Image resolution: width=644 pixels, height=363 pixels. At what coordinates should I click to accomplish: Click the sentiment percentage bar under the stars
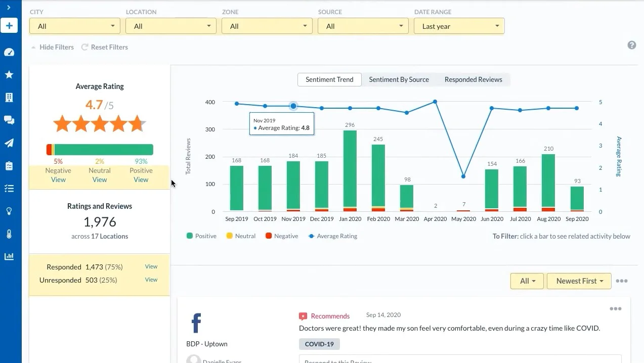(x=100, y=150)
